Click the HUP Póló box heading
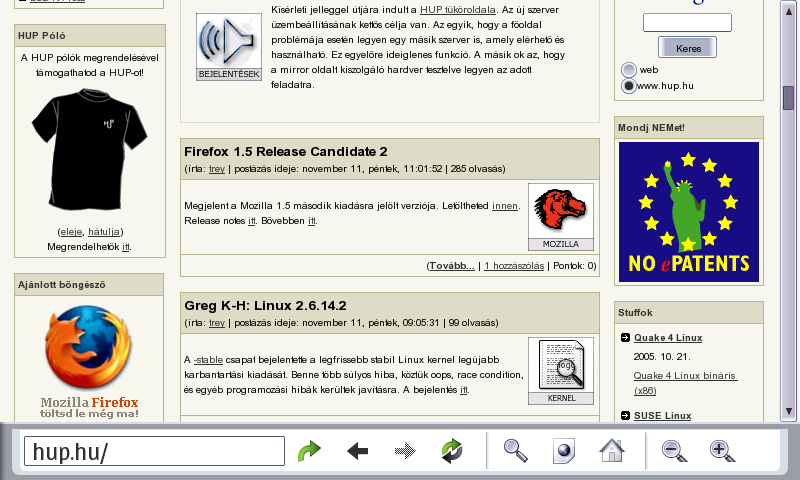800x480 pixels. pyautogui.click(x=42, y=36)
